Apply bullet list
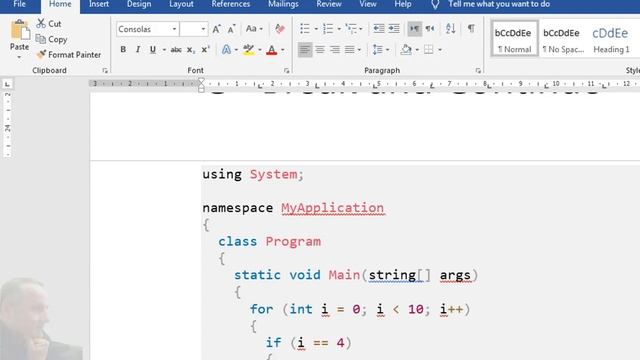The height and width of the screenshot is (360, 640). click(x=305, y=29)
